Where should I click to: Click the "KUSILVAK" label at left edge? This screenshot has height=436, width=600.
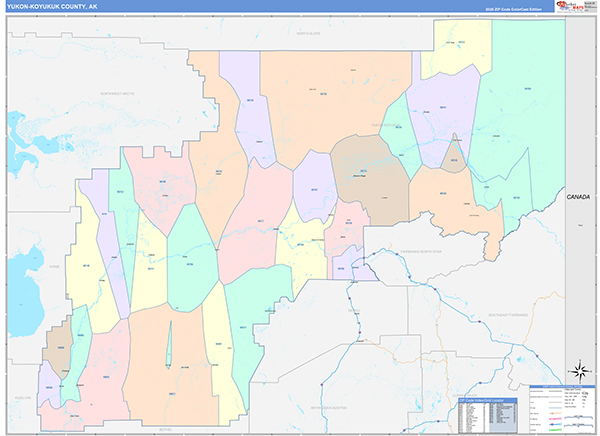23,398
